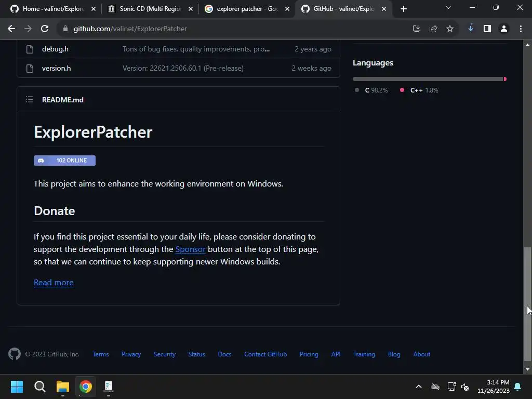Click the installer app icon on taskbar
Viewport: 532px width, 399px height.
[109, 387]
